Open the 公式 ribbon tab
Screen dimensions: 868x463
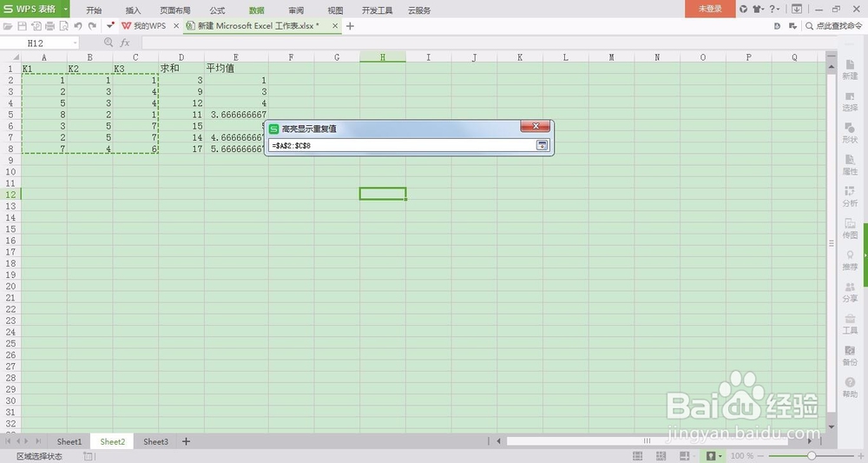(x=217, y=10)
